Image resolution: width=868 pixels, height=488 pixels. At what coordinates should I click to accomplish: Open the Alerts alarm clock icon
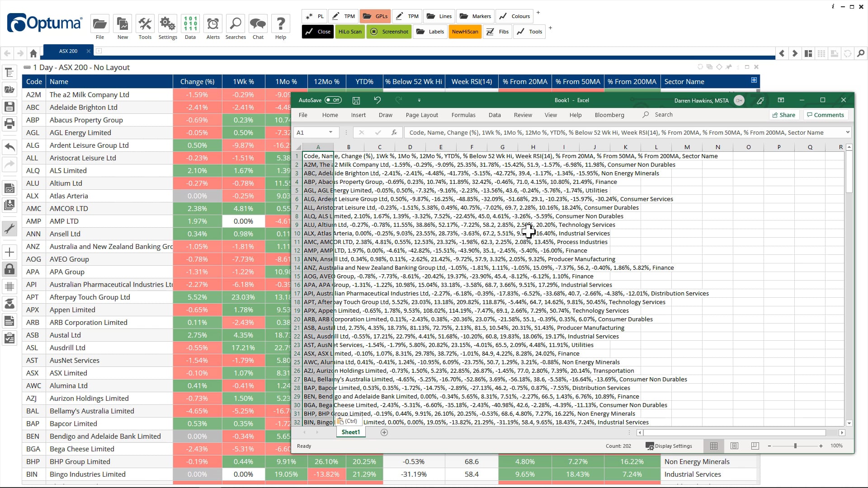[x=213, y=23]
